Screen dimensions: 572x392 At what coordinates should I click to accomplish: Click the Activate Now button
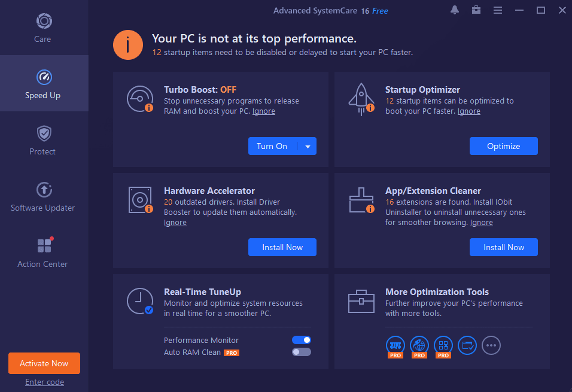tap(44, 363)
